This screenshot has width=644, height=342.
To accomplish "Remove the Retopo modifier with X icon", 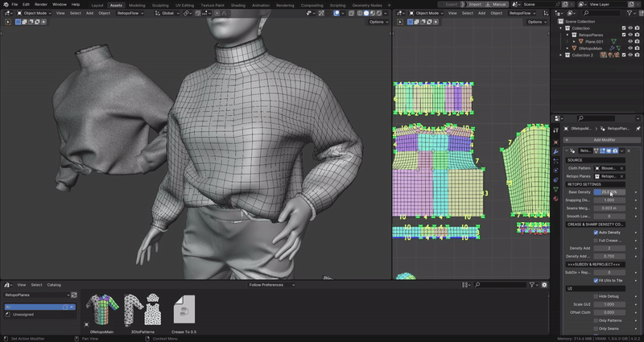I will click(x=627, y=150).
